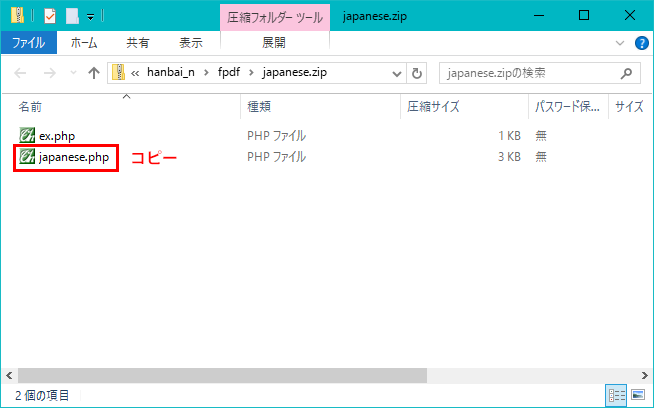Open the Customize Quick Access Toolbar arrow
This screenshot has width=654, height=408.
pos(90,16)
